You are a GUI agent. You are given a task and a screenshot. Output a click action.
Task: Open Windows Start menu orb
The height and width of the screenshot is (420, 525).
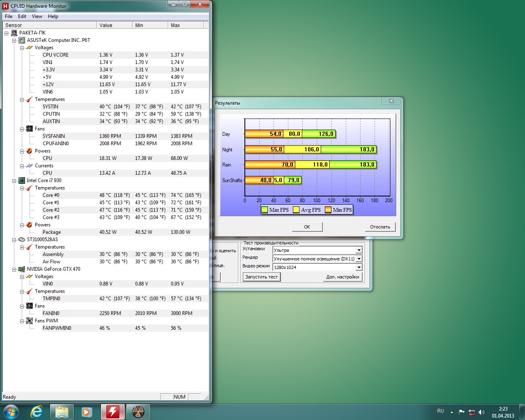(x=11, y=412)
